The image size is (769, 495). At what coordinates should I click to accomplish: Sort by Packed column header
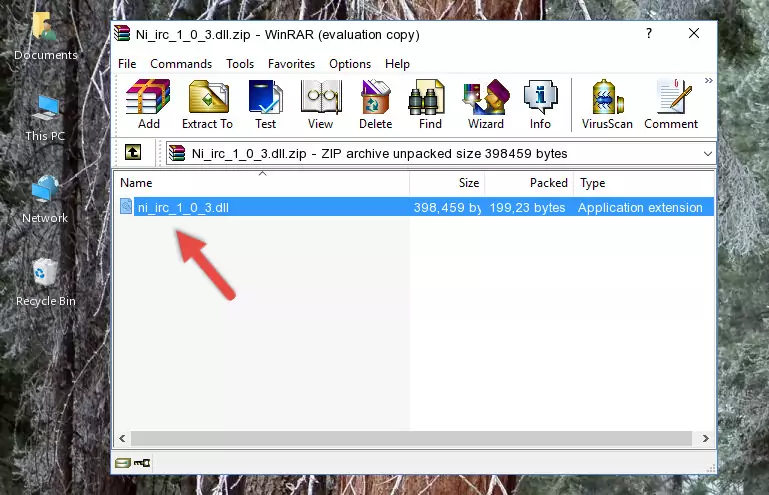pos(529,183)
